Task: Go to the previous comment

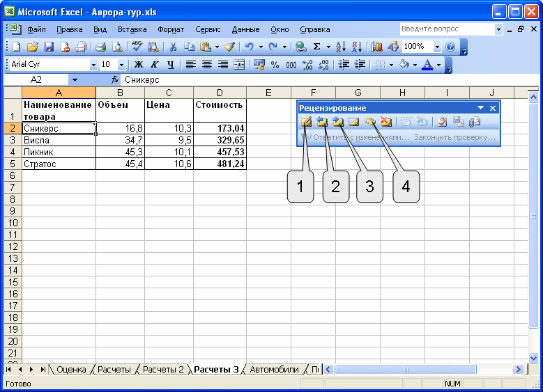Action: pos(322,122)
